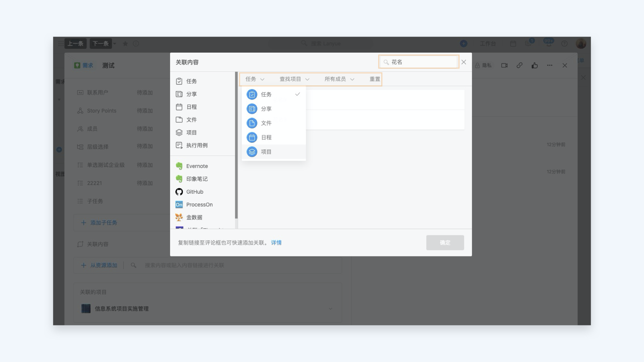Close the task detail panel
Viewport: 644px width, 362px height.
click(x=565, y=65)
